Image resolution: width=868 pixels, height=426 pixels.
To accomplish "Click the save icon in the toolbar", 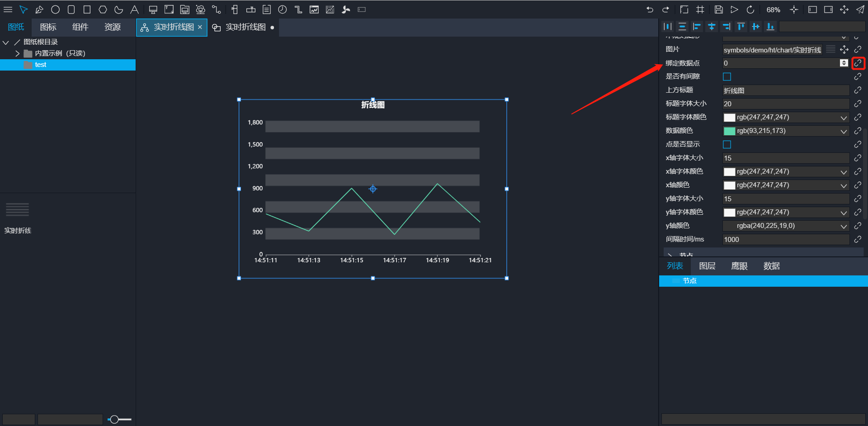I will pyautogui.click(x=718, y=9).
